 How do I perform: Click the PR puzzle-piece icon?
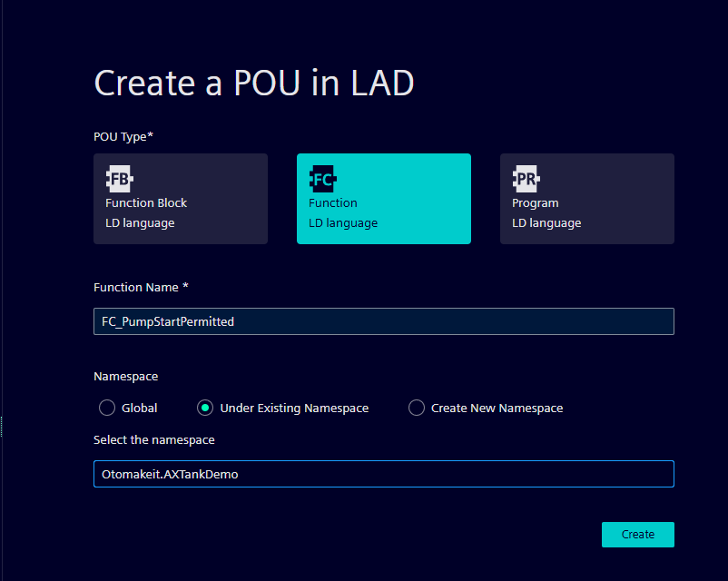pyautogui.click(x=526, y=179)
